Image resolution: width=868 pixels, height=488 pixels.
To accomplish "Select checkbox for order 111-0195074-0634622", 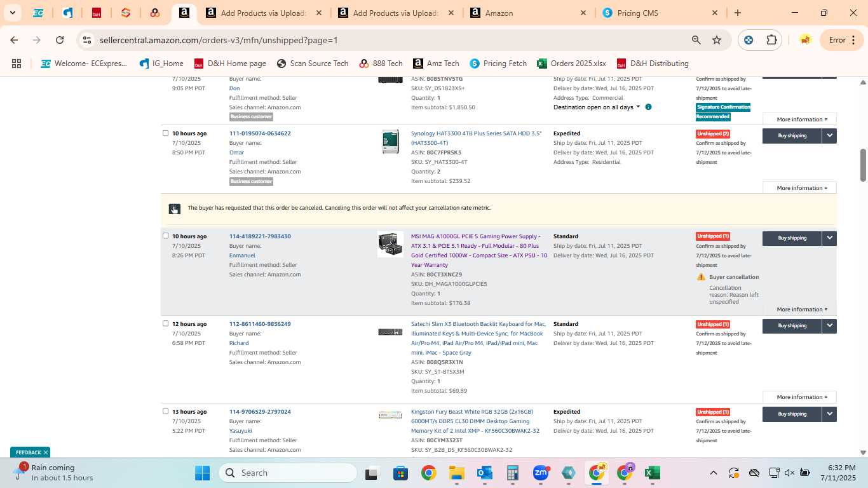I will (166, 133).
